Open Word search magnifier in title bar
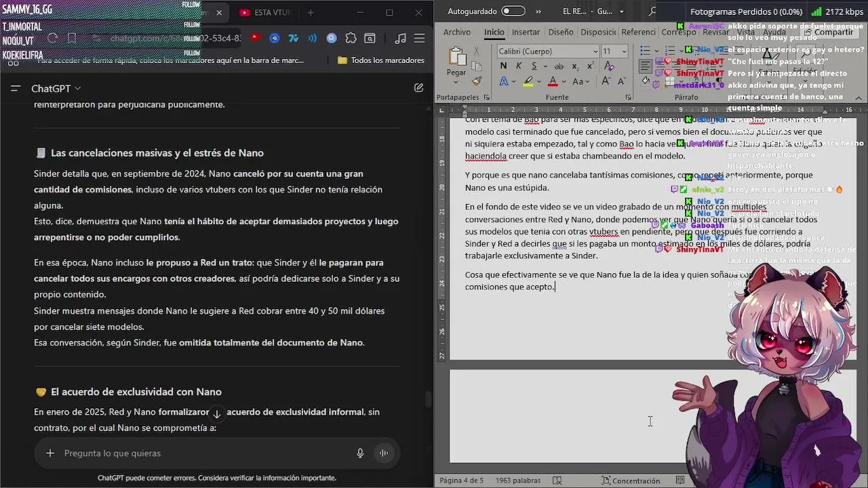The width and height of the screenshot is (868, 488). click(x=652, y=12)
